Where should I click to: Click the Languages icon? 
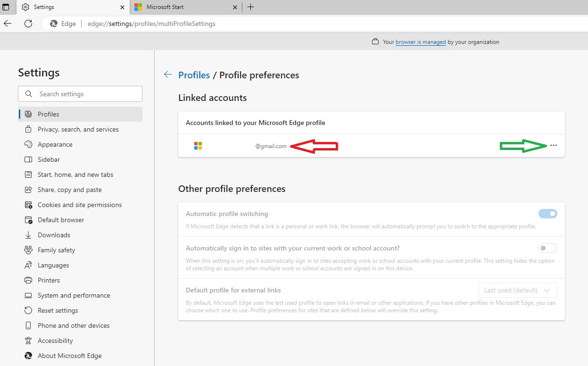28,265
